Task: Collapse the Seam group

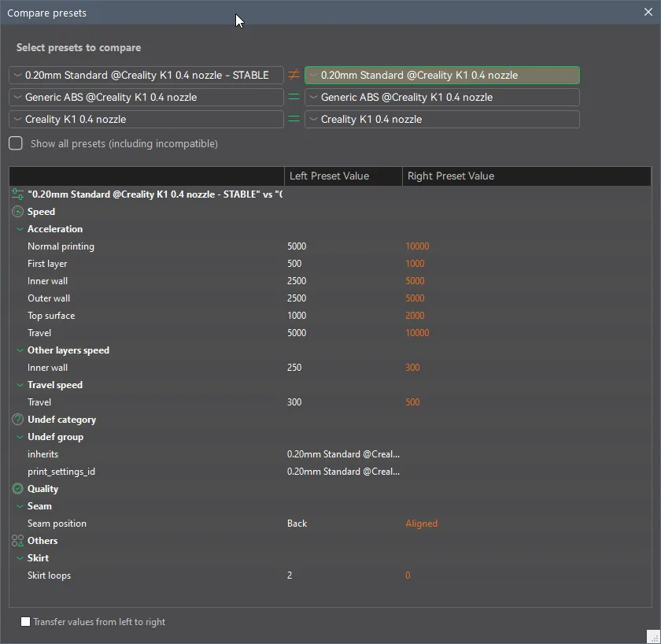Action: pyautogui.click(x=20, y=506)
